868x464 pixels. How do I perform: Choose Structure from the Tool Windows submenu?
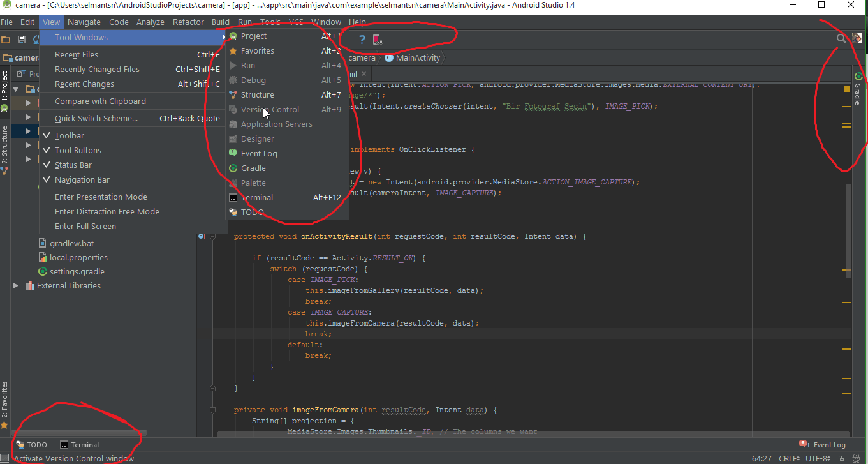(287, 95)
